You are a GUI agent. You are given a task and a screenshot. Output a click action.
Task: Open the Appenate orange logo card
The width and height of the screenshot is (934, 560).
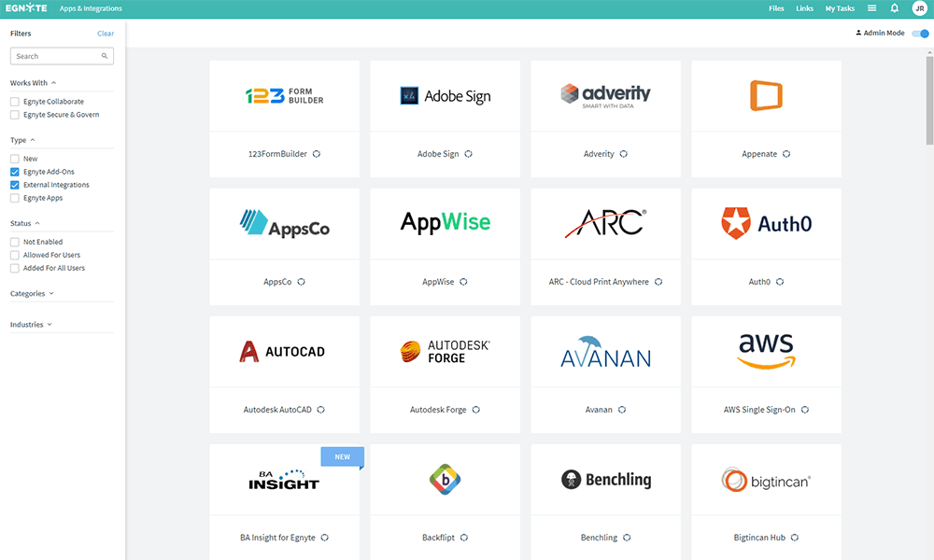[767, 96]
